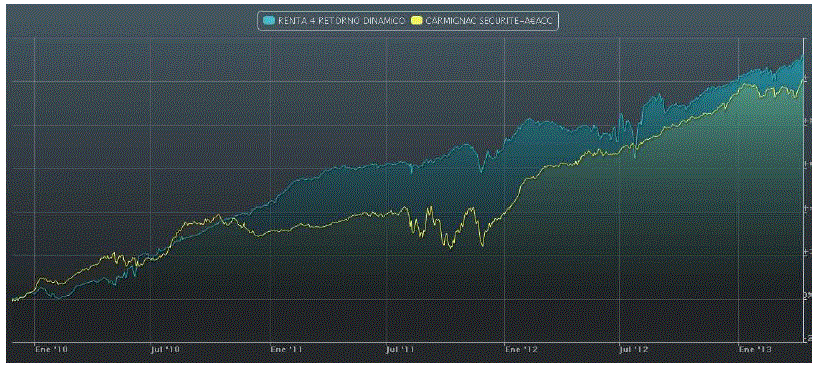Image resolution: width=816 pixels, height=367 pixels.
Task: Select the Jul '10 axis label
Action: point(165,350)
